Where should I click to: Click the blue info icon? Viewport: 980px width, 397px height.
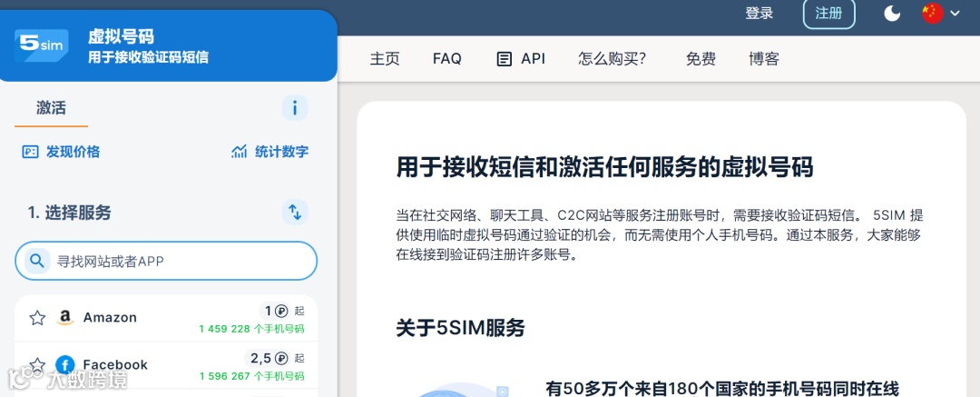click(295, 108)
